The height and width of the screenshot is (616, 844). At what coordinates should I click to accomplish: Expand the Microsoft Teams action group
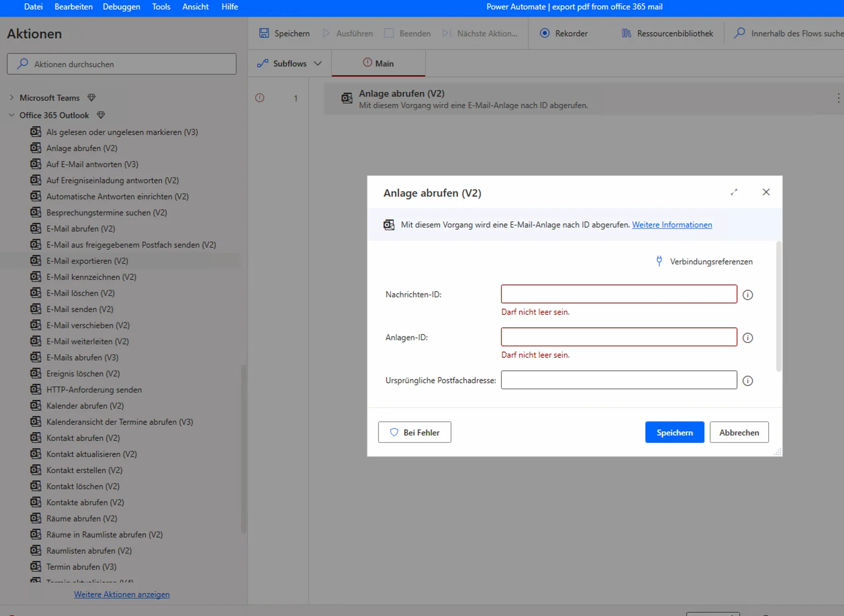click(12, 98)
